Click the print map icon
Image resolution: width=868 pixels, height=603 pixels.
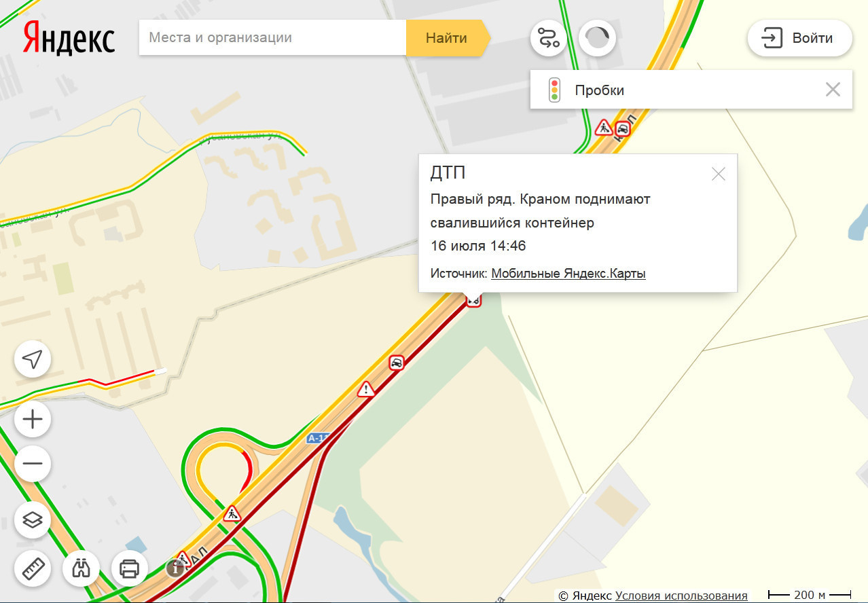[129, 568]
